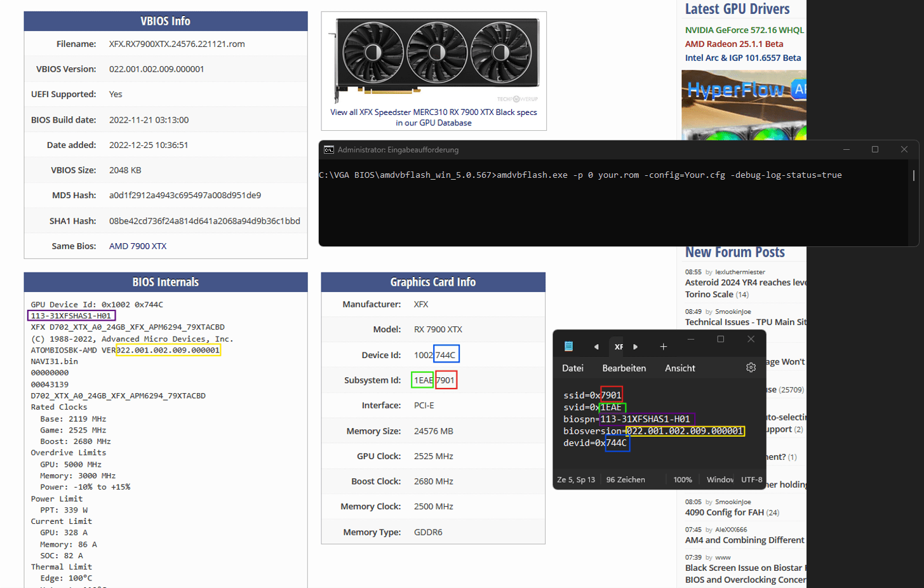Click 'Ze 5, Sp 13' cursor position status
The width and height of the screenshot is (924, 588).
(576, 479)
